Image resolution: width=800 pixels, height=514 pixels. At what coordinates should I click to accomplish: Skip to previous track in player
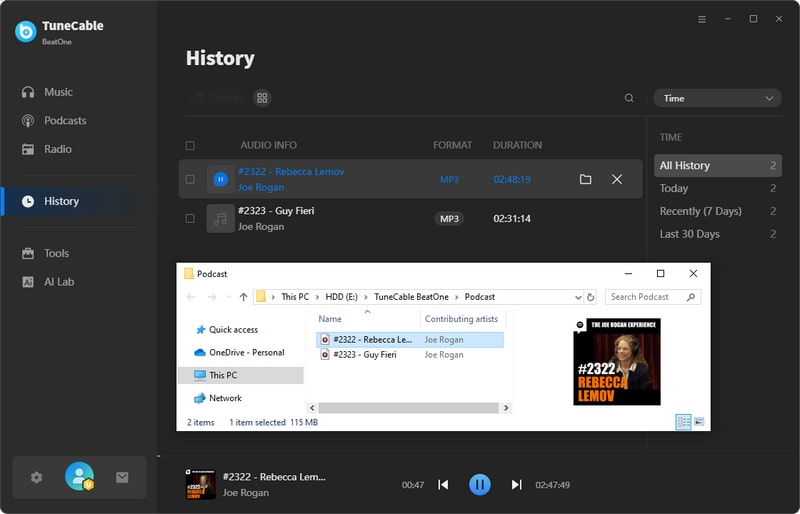pyautogui.click(x=443, y=484)
